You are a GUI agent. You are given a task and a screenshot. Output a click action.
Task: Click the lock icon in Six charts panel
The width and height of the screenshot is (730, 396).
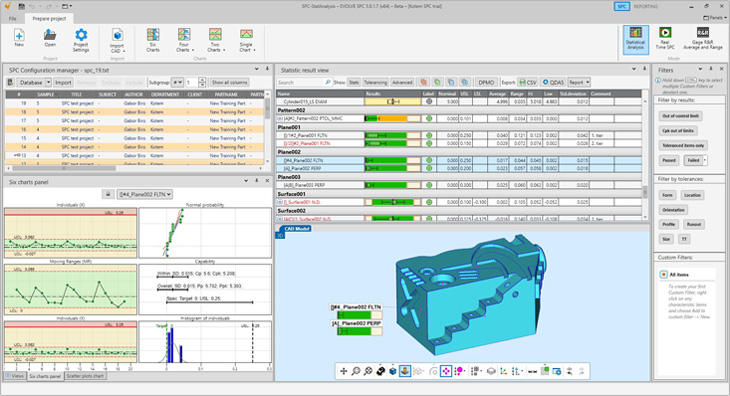[108, 194]
